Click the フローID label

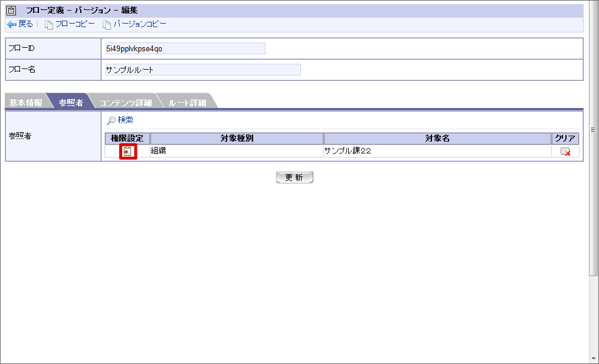[21, 48]
